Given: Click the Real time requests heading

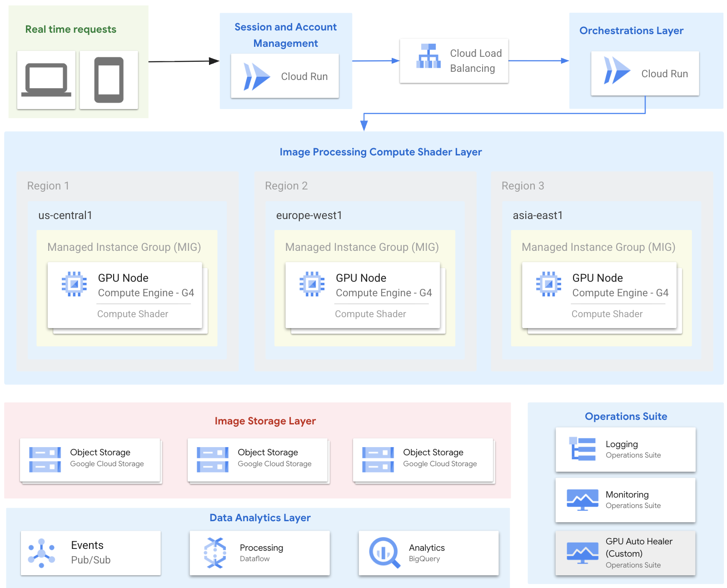Looking at the screenshot, I should pyautogui.click(x=71, y=30).
